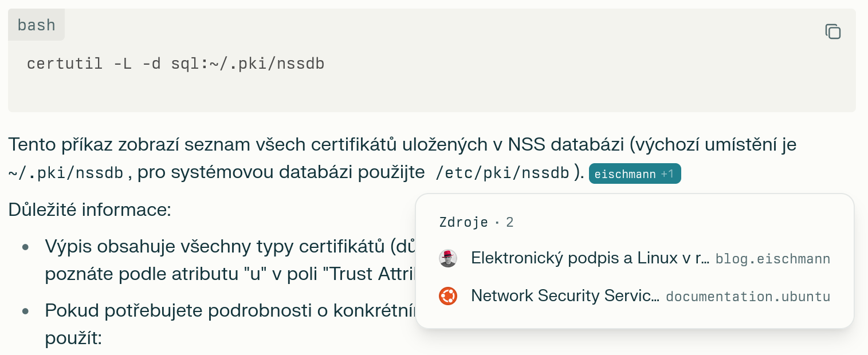The width and height of the screenshot is (868, 355).
Task: Click inline "~/.pki/nssdb" path in the paragraph
Action: point(66,173)
